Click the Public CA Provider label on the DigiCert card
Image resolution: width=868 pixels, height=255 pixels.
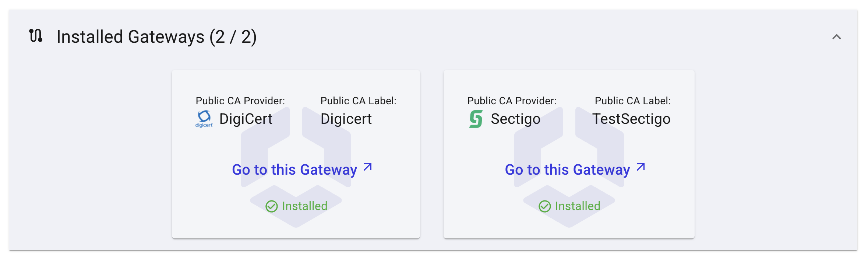pos(240,101)
